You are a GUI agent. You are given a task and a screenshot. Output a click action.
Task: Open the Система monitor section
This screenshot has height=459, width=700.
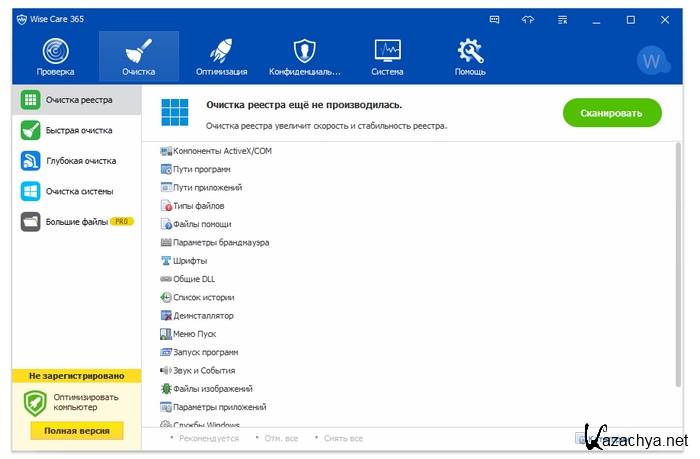387,57
